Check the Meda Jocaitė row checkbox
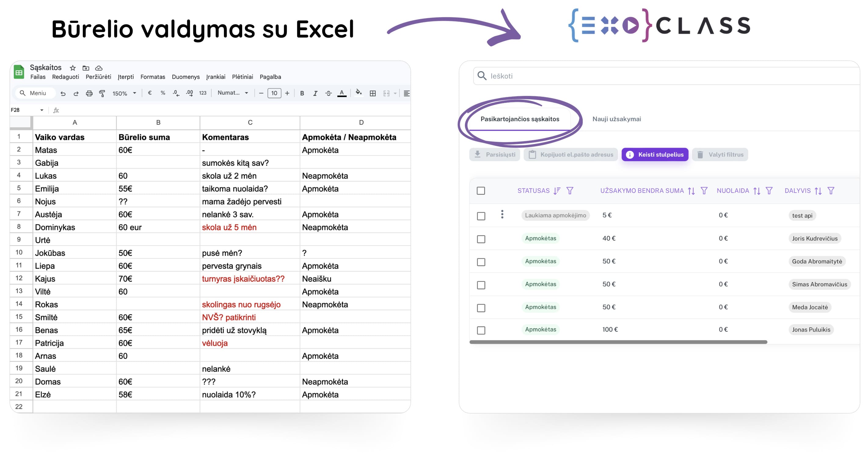The image size is (868, 453). point(481,308)
